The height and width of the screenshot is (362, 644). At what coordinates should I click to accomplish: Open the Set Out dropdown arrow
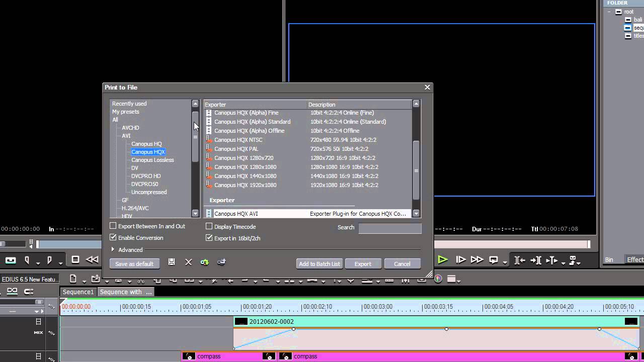60,263
